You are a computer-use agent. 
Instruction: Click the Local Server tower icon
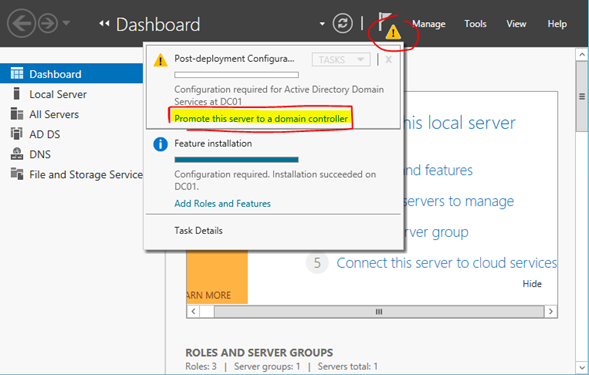click(16, 94)
